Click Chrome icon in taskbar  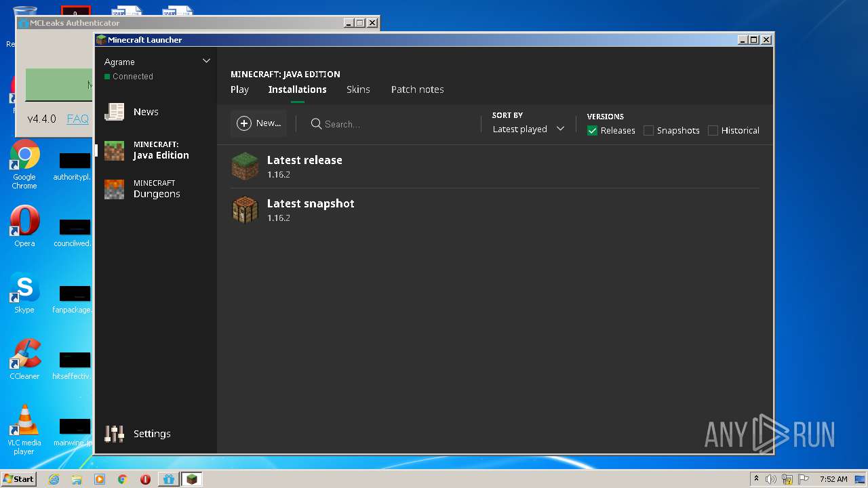(123, 479)
